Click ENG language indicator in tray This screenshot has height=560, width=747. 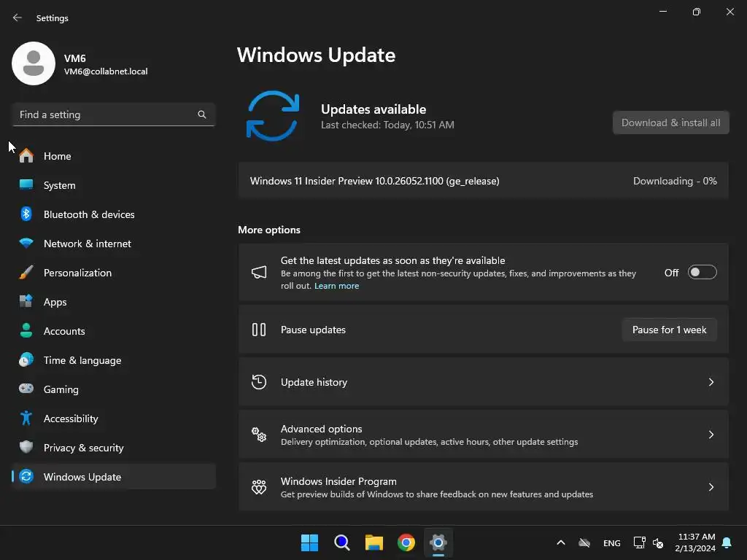click(x=612, y=542)
